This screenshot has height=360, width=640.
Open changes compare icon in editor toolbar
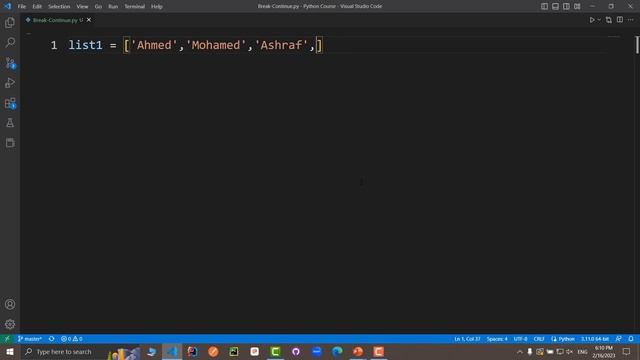point(609,20)
